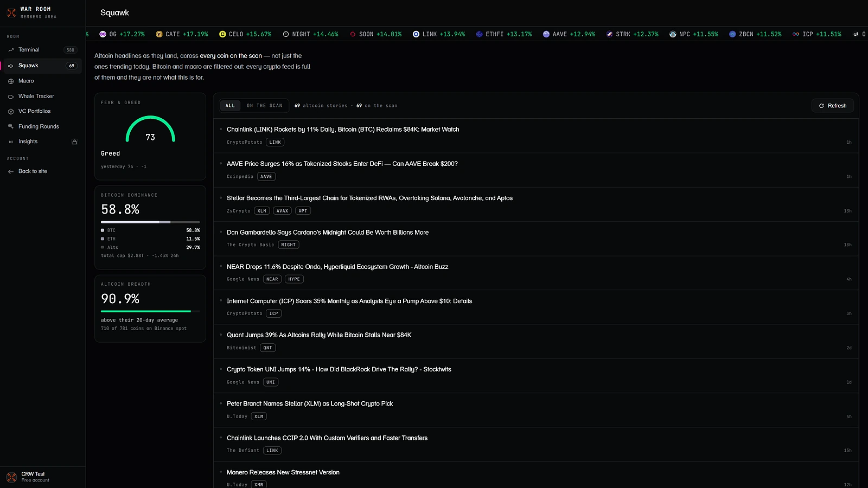Click the Funding Rounds icon
The width and height of the screenshot is (868, 488).
click(x=11, y=127)
